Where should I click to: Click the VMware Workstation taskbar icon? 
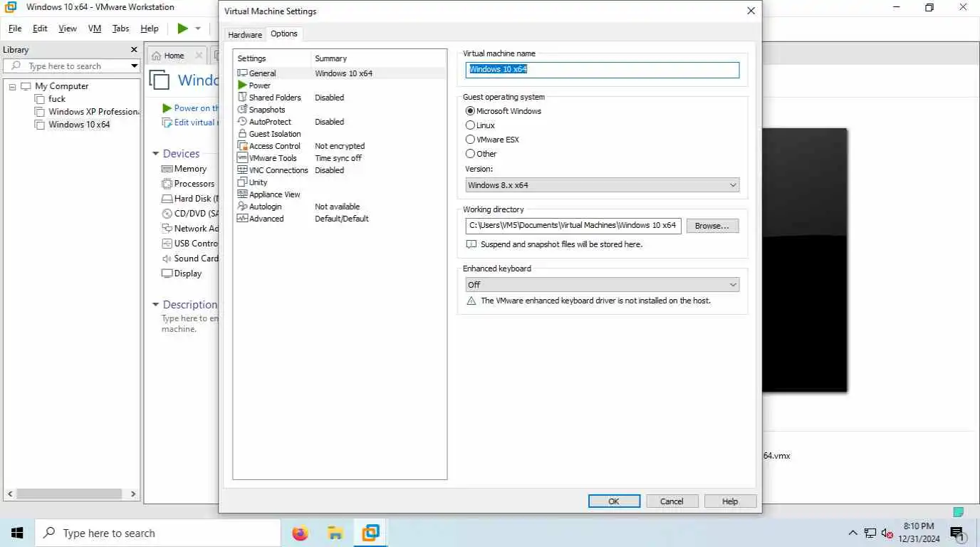pyautogui.click(x=370, y=533)
